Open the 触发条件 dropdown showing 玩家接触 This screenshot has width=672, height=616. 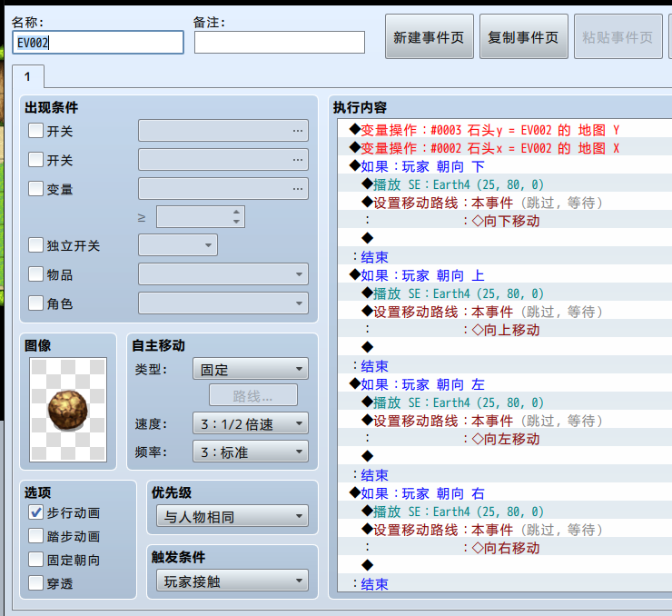232,581
